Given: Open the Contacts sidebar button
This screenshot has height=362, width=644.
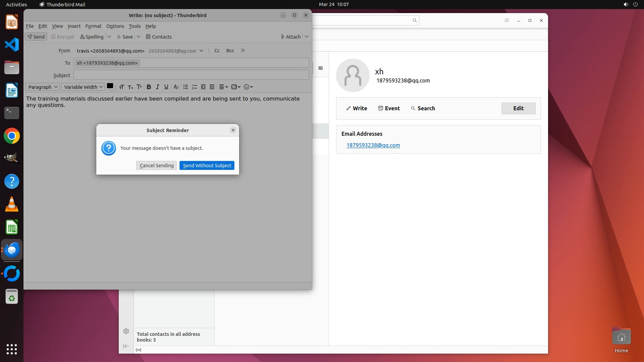Looking at the screenshot, I should (159, 37).
